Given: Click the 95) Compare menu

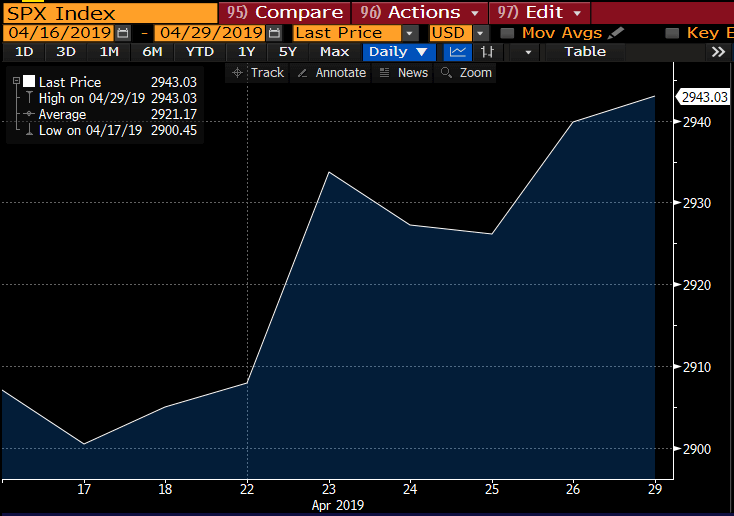Looking at the screenshot, I should pos(285,13).
